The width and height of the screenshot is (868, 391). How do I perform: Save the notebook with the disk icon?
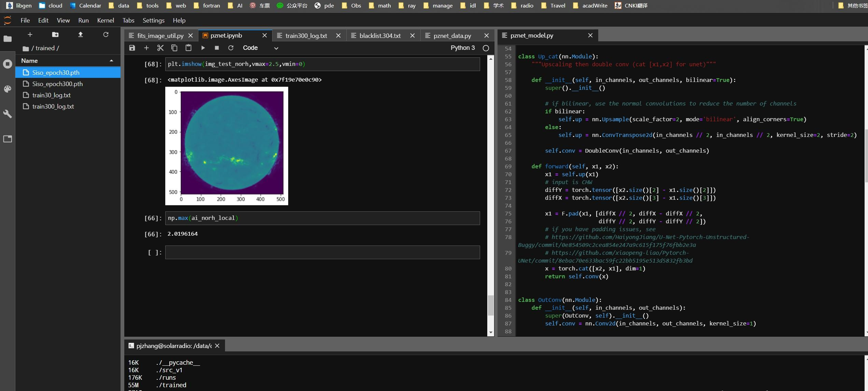click(x=132, y=48)
